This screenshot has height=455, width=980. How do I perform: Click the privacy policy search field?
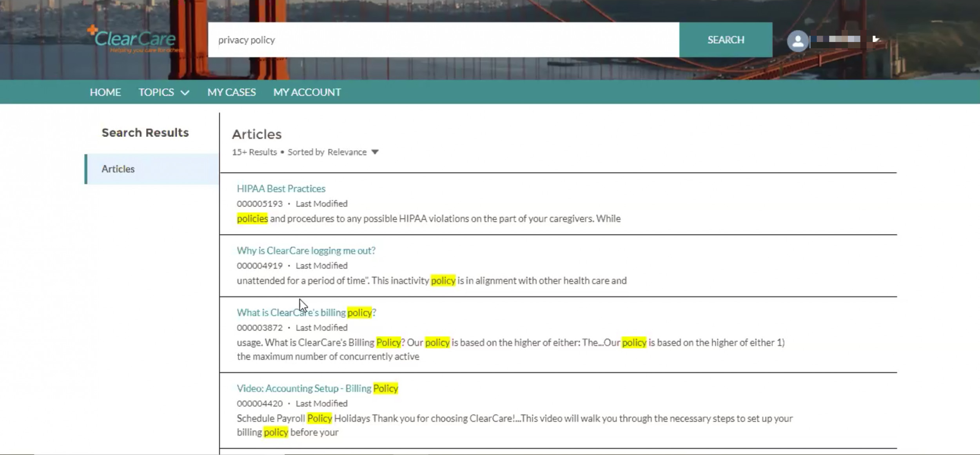coord(443,40)
